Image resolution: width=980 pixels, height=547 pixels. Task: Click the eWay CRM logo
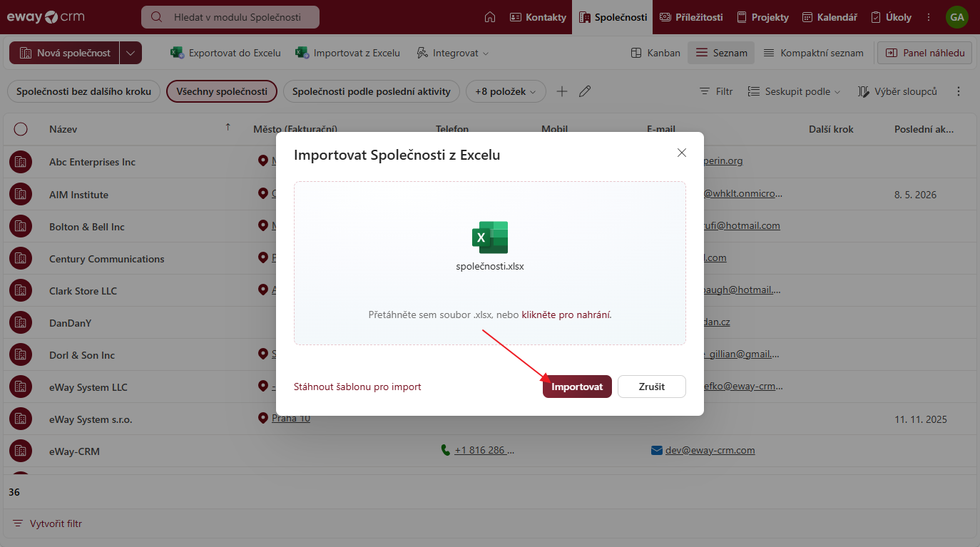44,17
